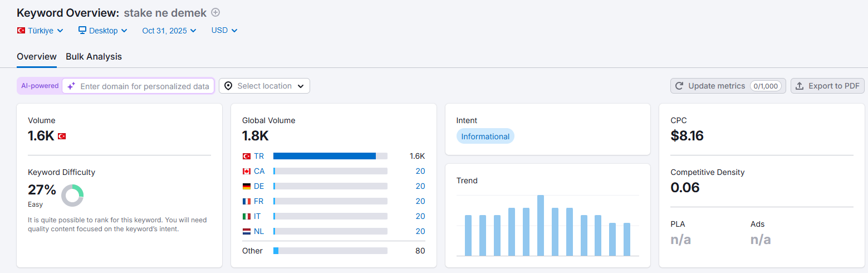Click the AI sparkle icon in domain field

click(71, 86)
